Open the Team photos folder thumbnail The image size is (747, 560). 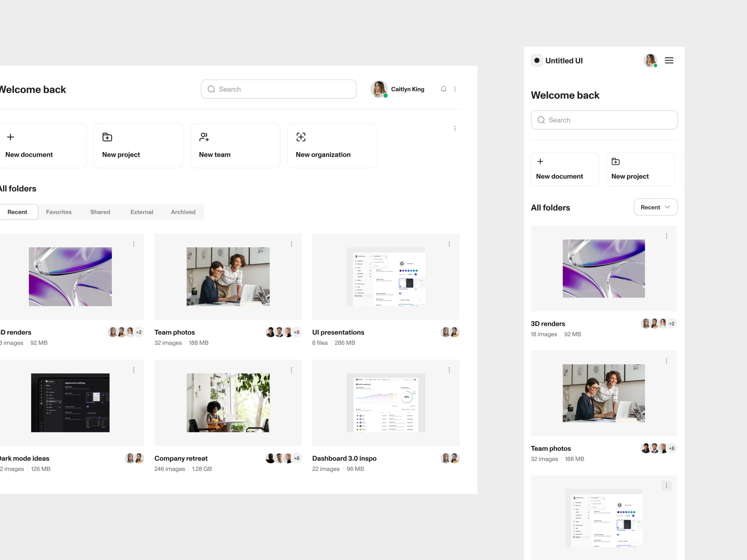tap(228, 276)
